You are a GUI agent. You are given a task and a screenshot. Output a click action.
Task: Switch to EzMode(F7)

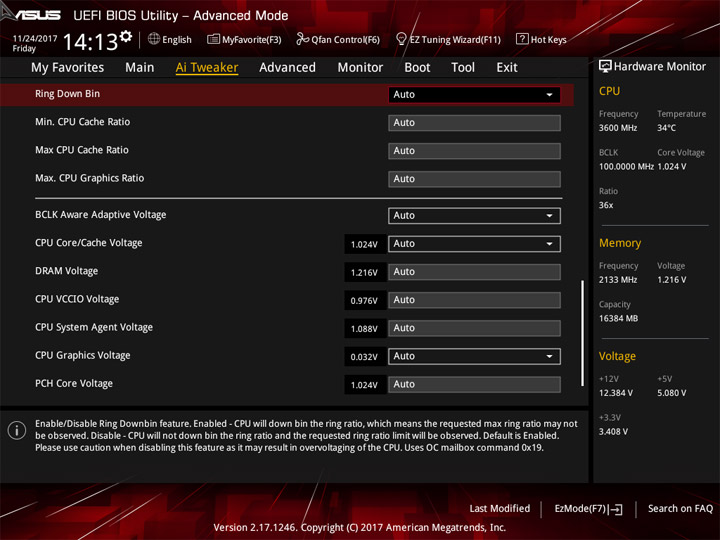(588, 509)
